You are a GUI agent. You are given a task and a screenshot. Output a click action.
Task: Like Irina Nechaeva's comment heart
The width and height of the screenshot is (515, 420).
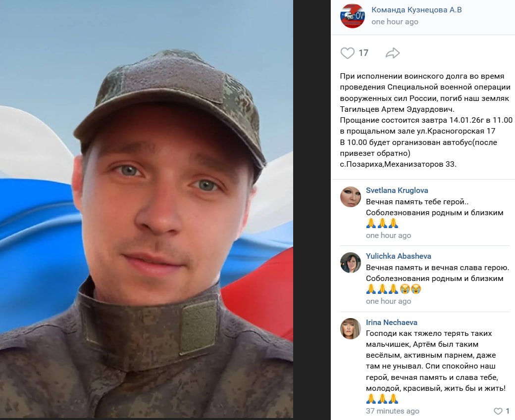click(498, 411)
